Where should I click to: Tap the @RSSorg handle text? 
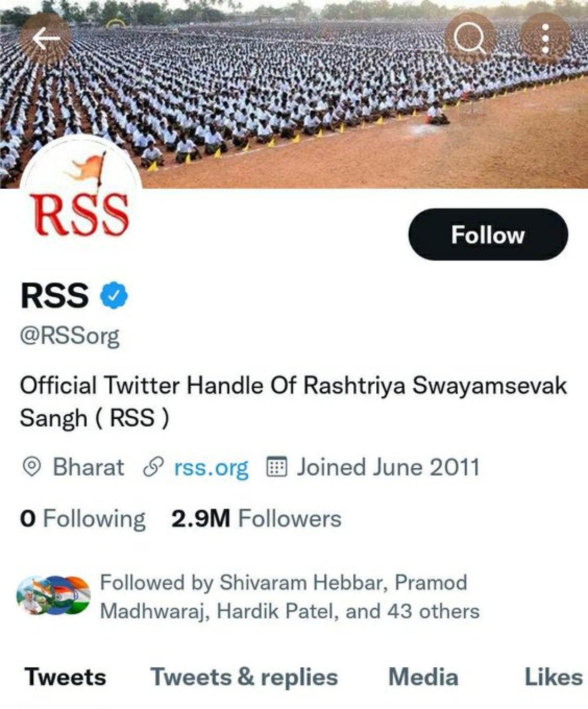[x=70, y=336]
